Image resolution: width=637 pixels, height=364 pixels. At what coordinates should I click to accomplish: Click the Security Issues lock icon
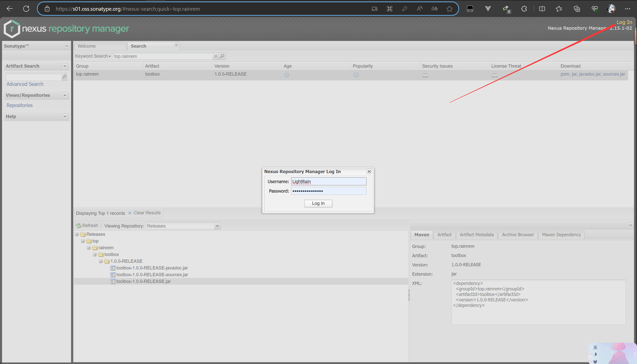point(425,75)
